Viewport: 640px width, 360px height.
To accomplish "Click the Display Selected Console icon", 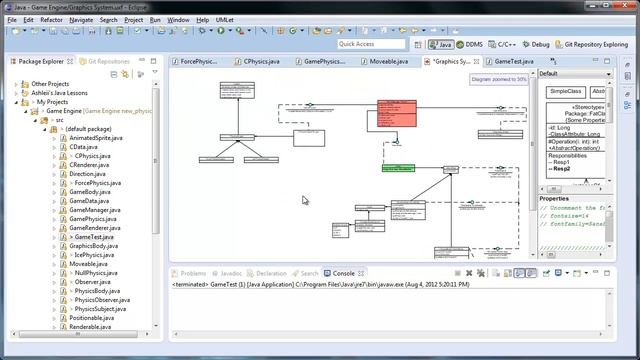I will coord(558,273).
